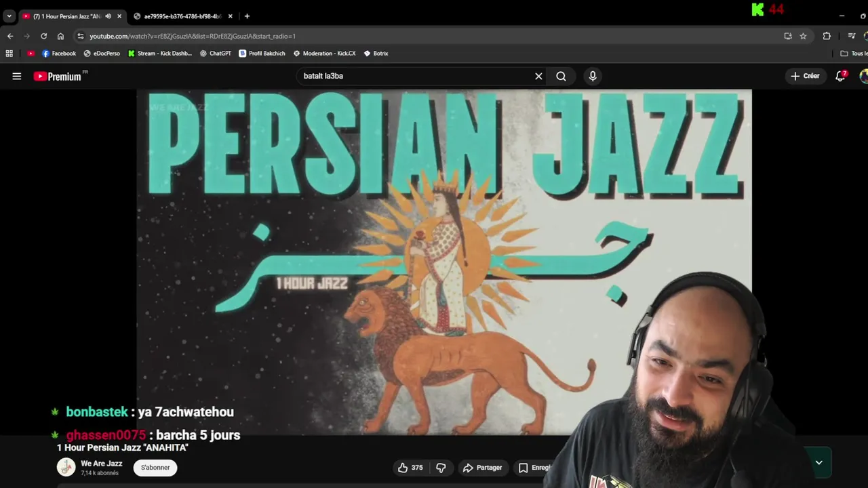Open the tab search dropdown

tap(9, 16)
